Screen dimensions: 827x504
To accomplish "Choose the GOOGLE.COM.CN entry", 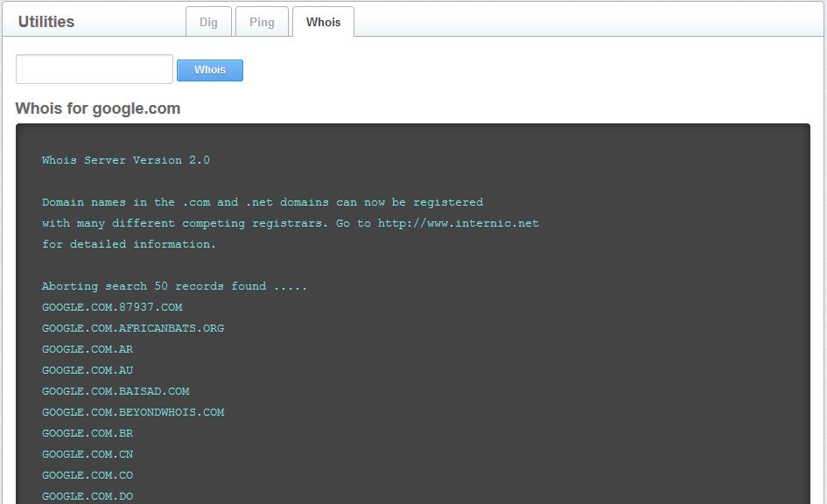I will (88, 454).
